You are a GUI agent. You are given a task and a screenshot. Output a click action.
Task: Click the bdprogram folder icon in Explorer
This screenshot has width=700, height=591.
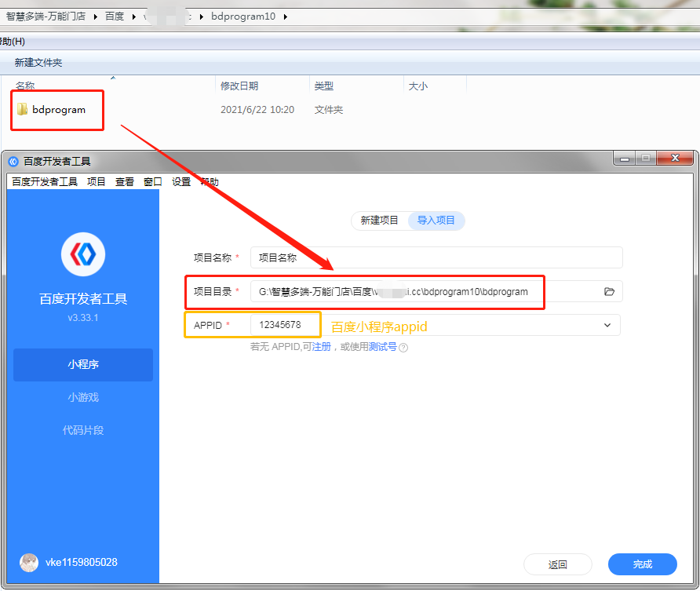(22, 109)
